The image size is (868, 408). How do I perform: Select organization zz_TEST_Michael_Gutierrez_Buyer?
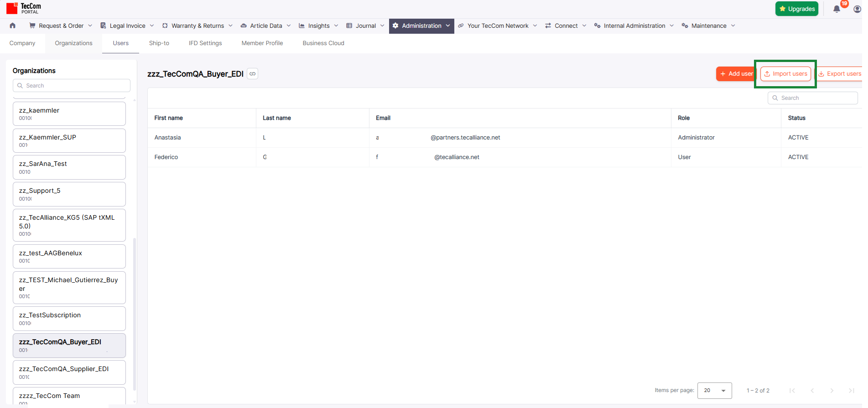click(x=69, y=288)
